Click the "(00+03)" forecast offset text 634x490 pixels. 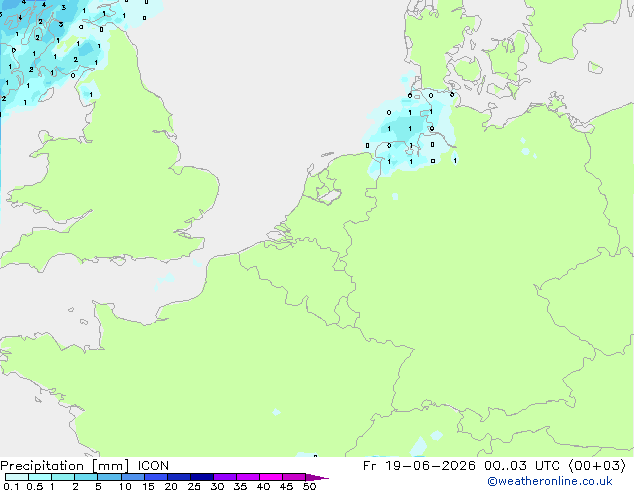[597, 466]
